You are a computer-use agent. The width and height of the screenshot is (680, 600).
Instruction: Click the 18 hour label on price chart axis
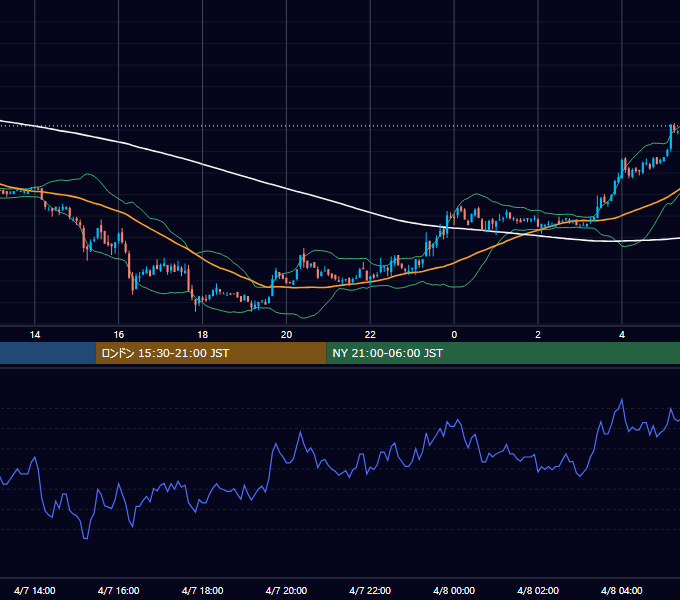point(203,335)
